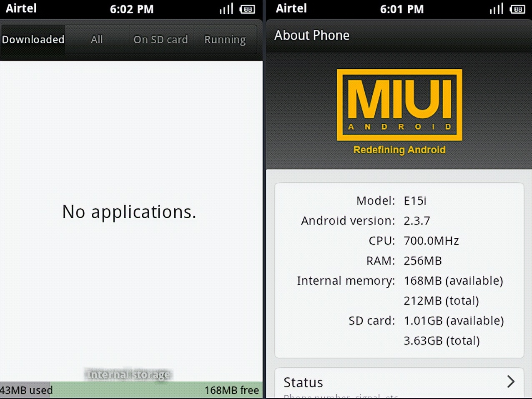This screenshot has height=399, width=532.
Task: Open the On SD card tab
Action: [161, 40]
